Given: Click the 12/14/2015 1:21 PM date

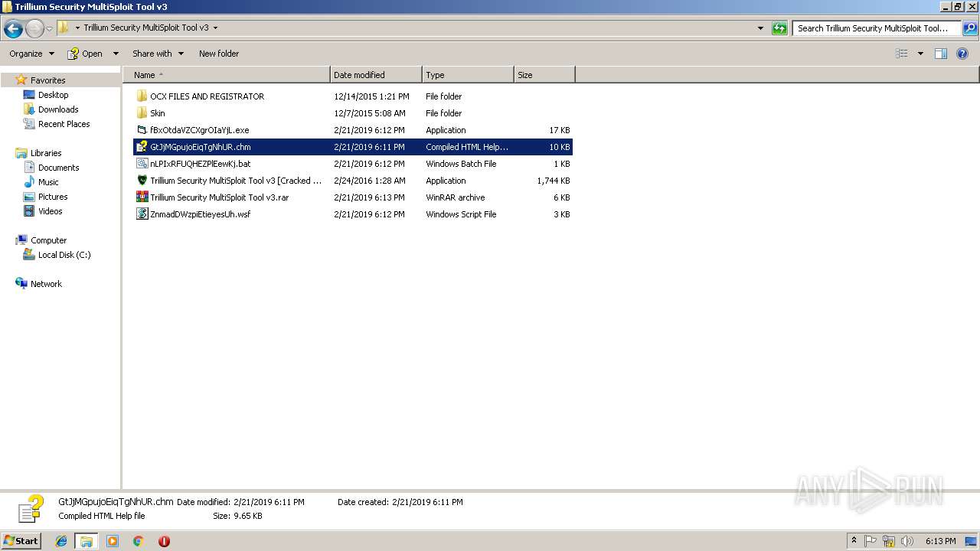Looking at the screenshot, I should (x=371, y=96).
